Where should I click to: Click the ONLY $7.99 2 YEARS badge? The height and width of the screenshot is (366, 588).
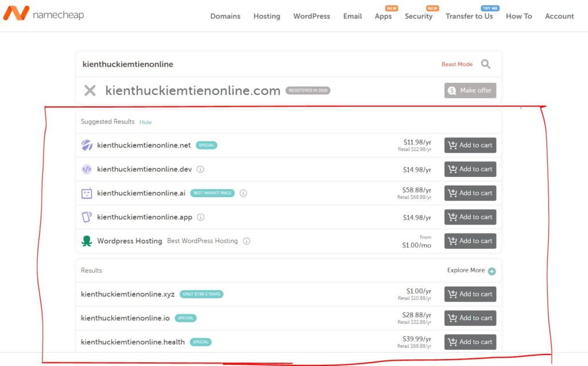tap(202, 294)
